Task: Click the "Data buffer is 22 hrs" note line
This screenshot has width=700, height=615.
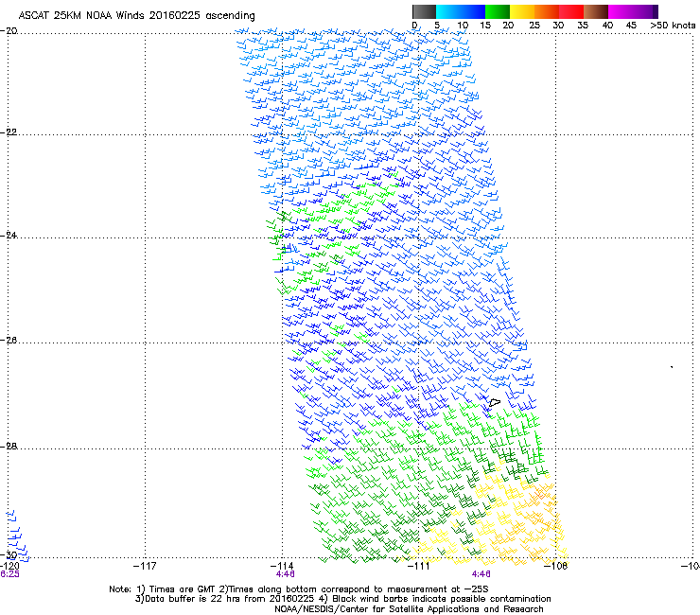Action: click(342, 599)
